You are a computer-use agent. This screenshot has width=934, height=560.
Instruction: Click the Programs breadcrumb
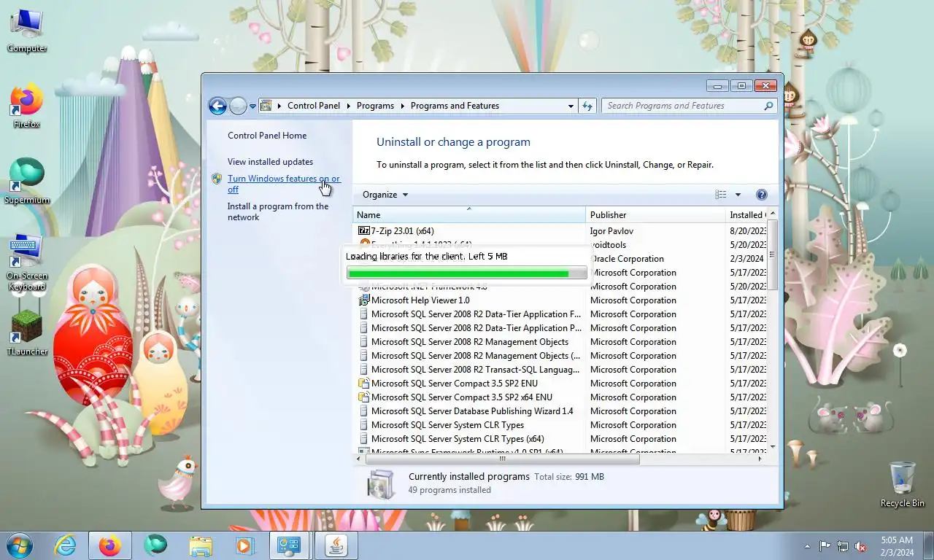375,106
